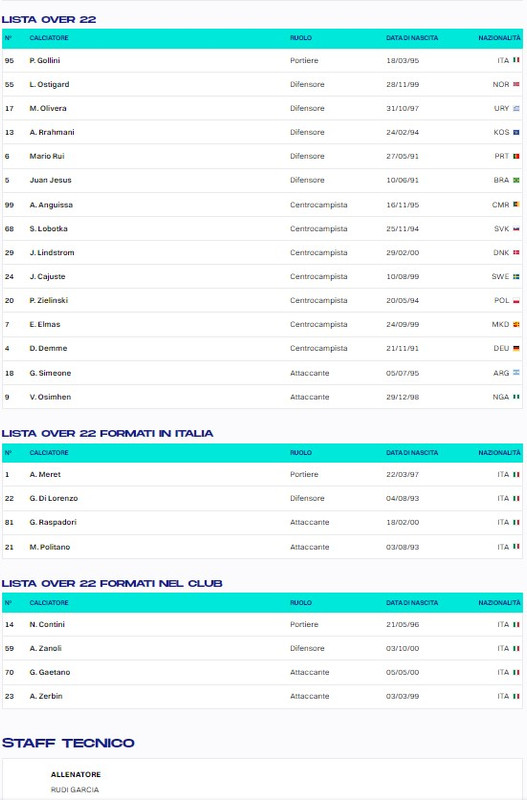Select player name N. Contini

47,624
